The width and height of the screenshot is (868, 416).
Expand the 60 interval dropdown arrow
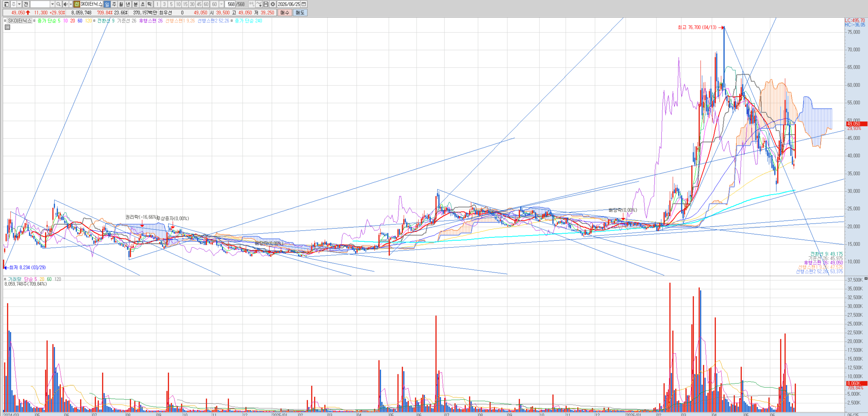[x=221, y=4]
